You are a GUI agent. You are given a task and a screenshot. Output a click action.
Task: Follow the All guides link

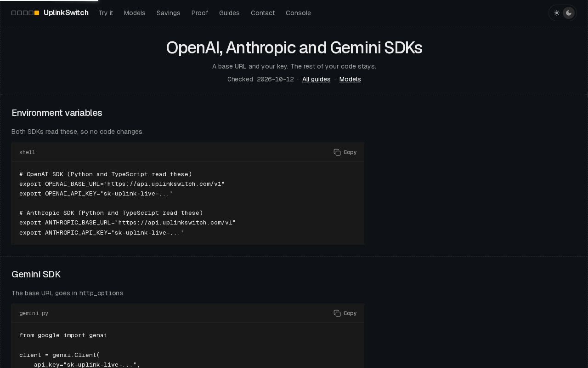tap(316, 79)
